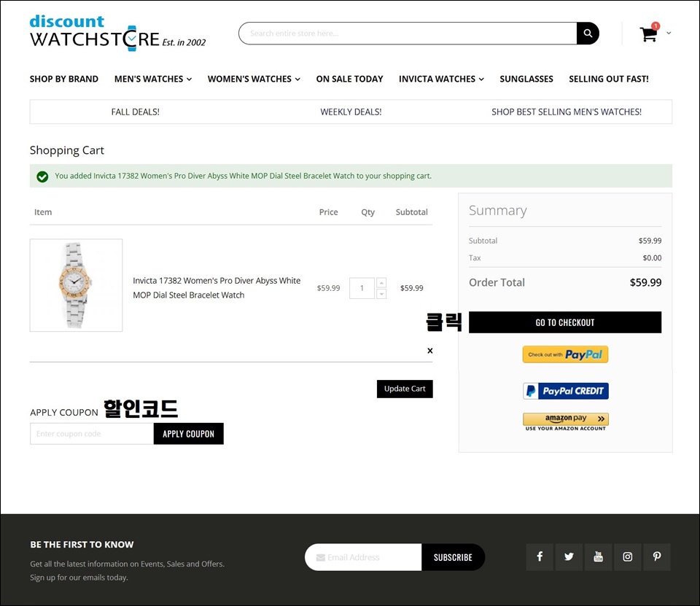The width and height of the screenshot is (700, 606).
Task: Open the Instagram social icon
Action: pos(628,557)
